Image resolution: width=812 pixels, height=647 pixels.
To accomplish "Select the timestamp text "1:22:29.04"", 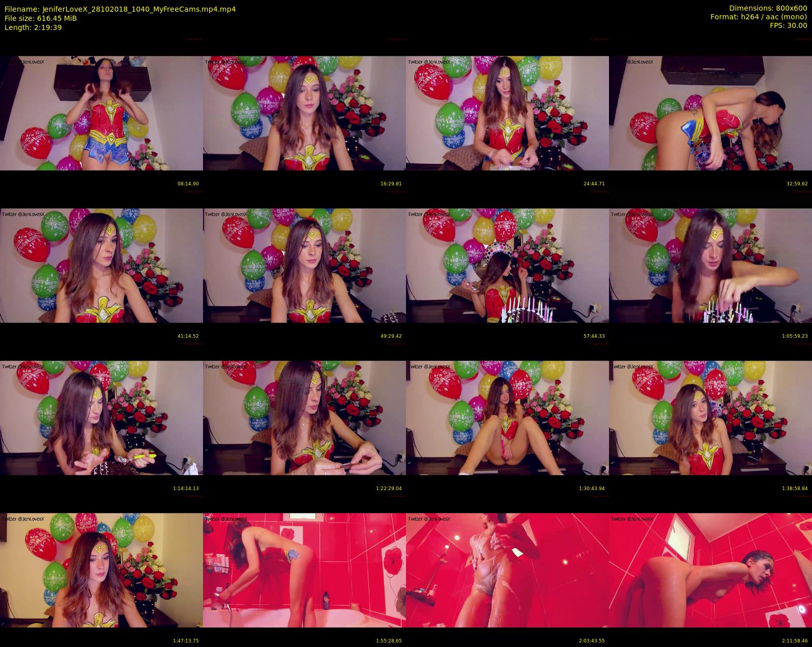I will click(x=389, y=489).
